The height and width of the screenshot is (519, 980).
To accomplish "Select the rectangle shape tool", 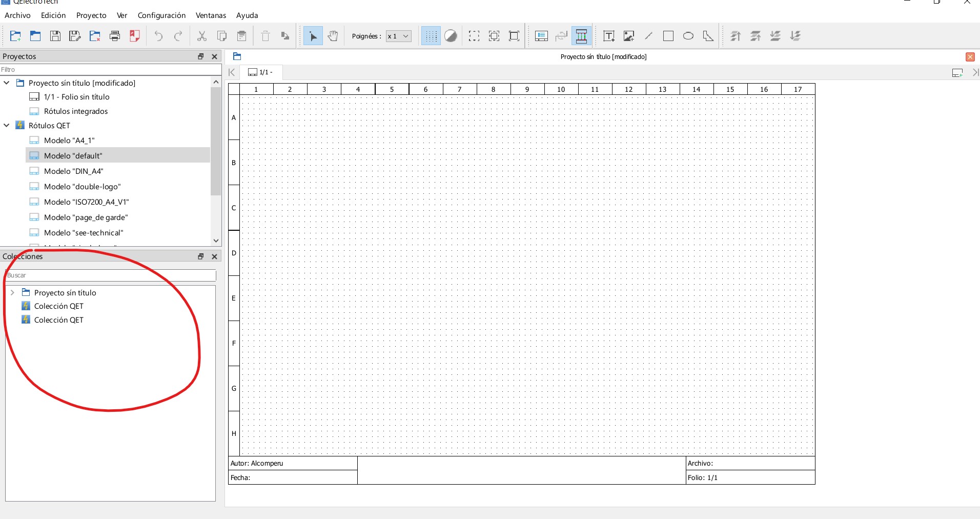I will pyautogui.click(x=668, y=36).
